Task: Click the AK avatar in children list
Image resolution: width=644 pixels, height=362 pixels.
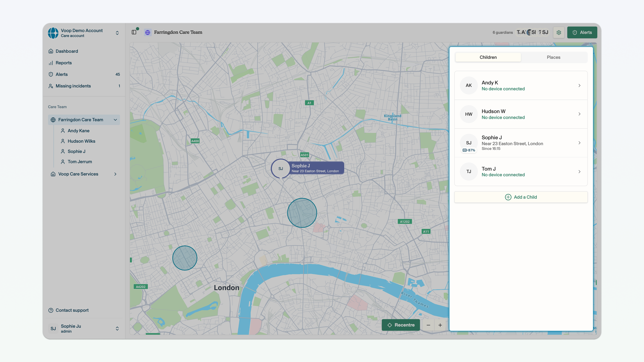Action: [469, 85]
